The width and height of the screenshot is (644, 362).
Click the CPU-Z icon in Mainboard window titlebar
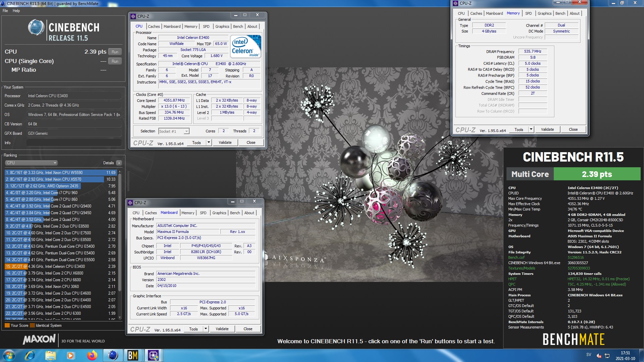(130, 202)
